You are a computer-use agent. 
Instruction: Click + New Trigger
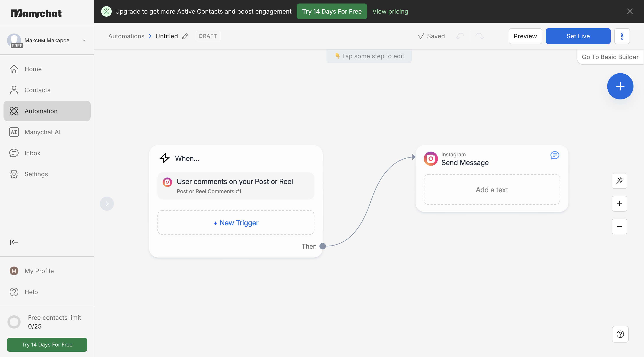pos(236,223)
